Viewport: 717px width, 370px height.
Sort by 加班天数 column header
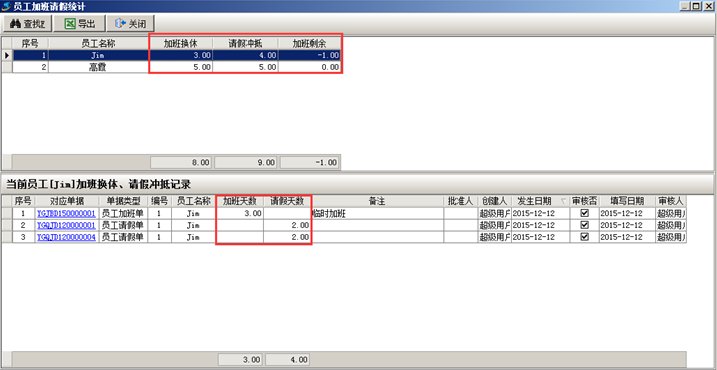coord(240,201)
